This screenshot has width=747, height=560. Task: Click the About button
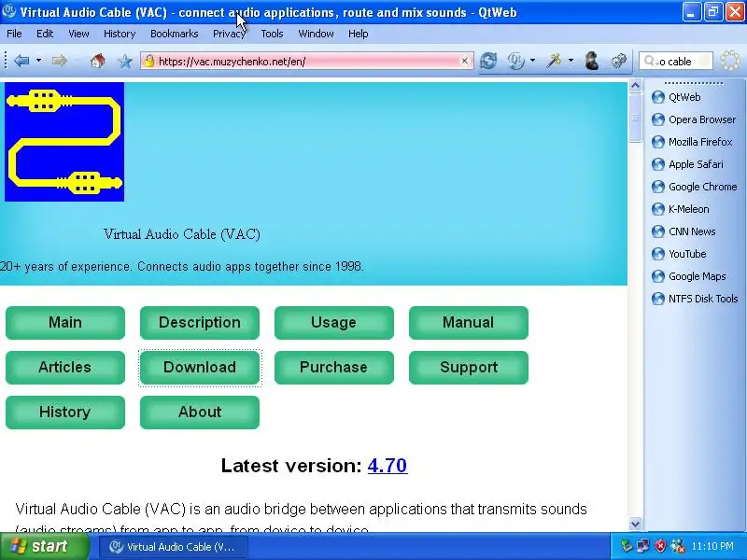(200, 413)
